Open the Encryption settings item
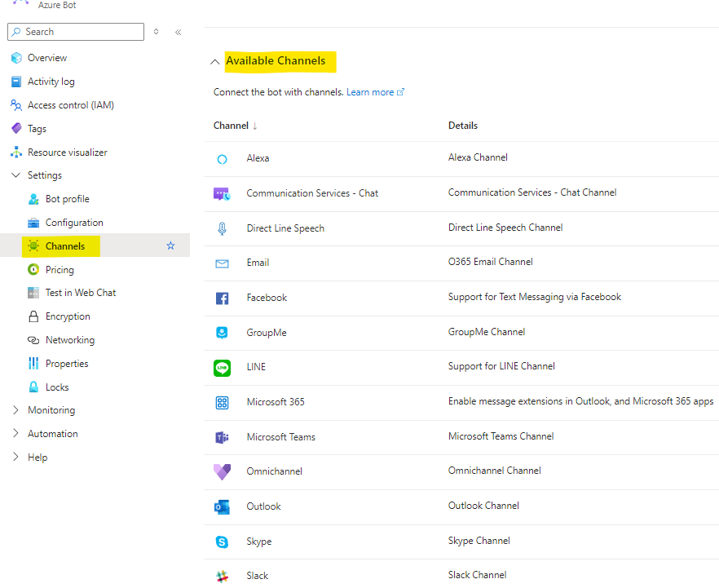This screenshot has width=719, height=588. pyautogui.click(x=68, y=316)
